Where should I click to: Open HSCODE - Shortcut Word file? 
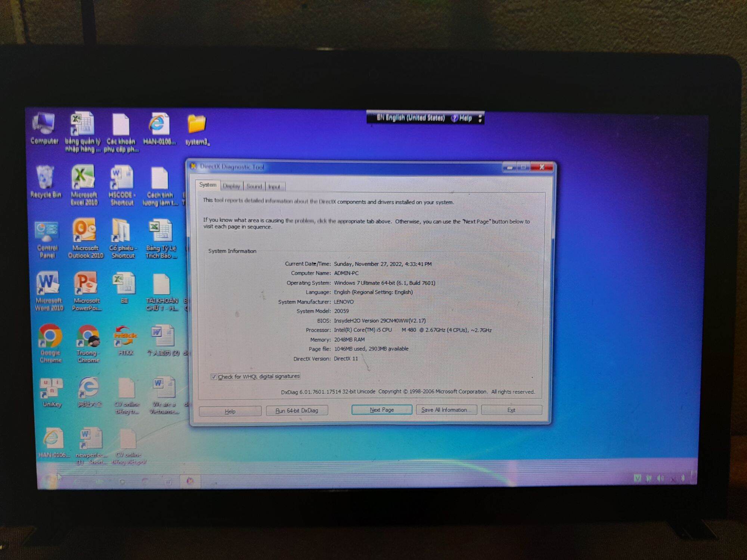click(x=122, y=186)
